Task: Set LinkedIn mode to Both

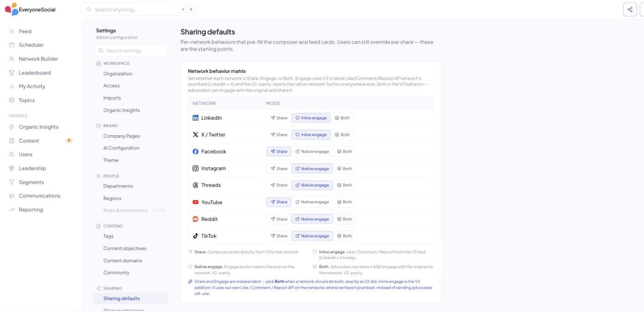Action: (x=343, y=118)
